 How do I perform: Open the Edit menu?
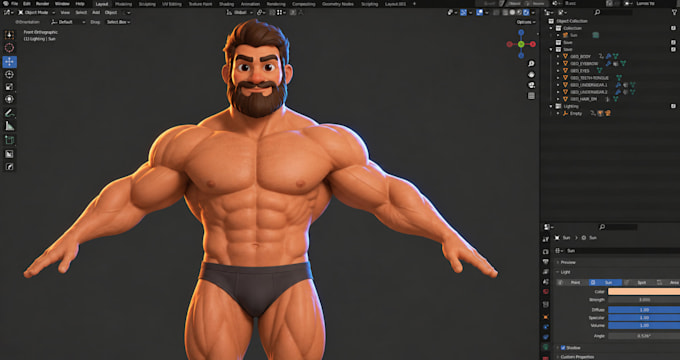[x=27, y=3]
